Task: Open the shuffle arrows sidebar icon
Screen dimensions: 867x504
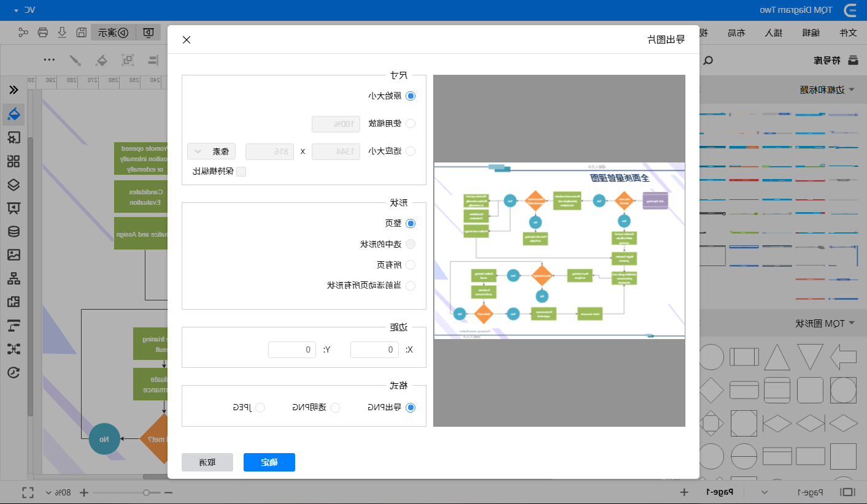Action: coord(13,349)
